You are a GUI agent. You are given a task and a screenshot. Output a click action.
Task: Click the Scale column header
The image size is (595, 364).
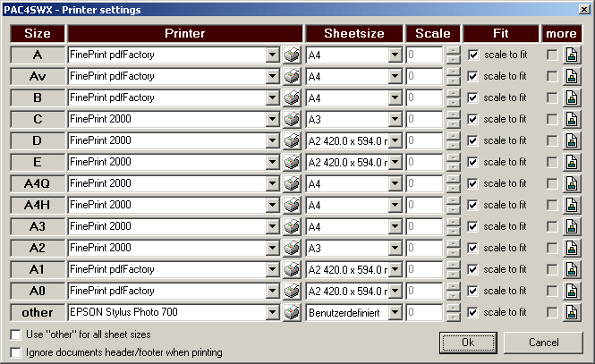click(433, 34)
